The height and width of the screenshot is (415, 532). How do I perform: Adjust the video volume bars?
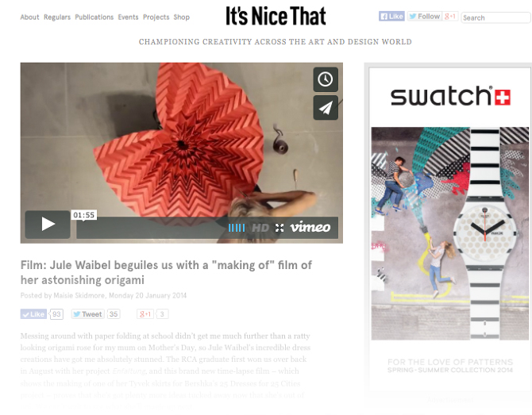point(237,228)
